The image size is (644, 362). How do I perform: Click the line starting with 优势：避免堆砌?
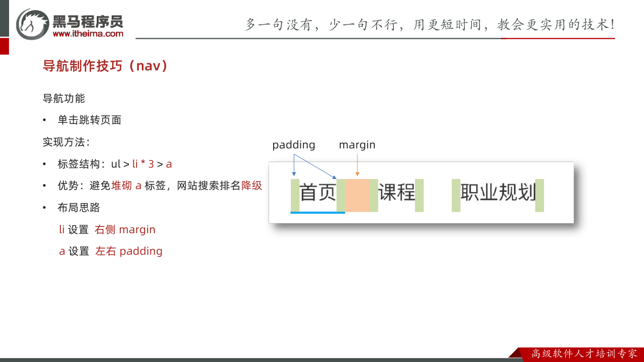pos(160,186)
